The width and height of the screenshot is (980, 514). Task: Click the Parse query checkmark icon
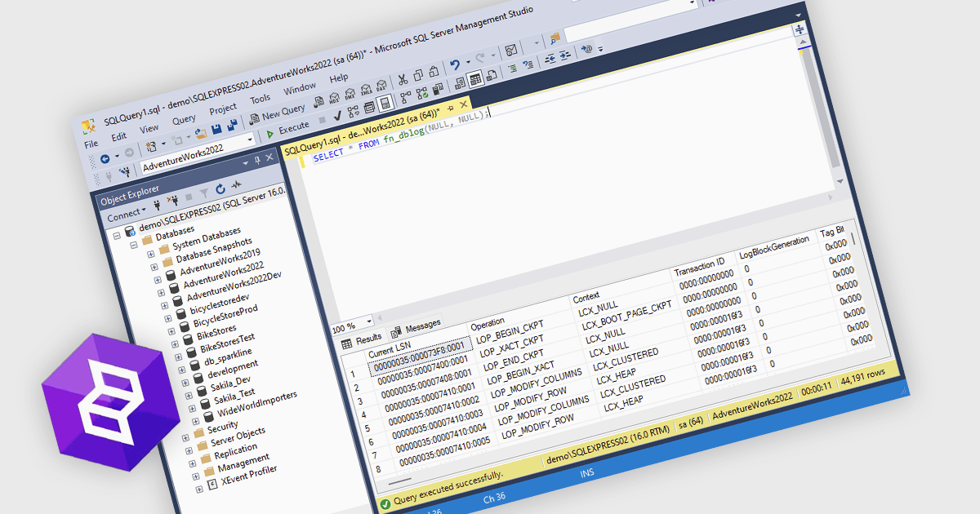click(337, 116)
